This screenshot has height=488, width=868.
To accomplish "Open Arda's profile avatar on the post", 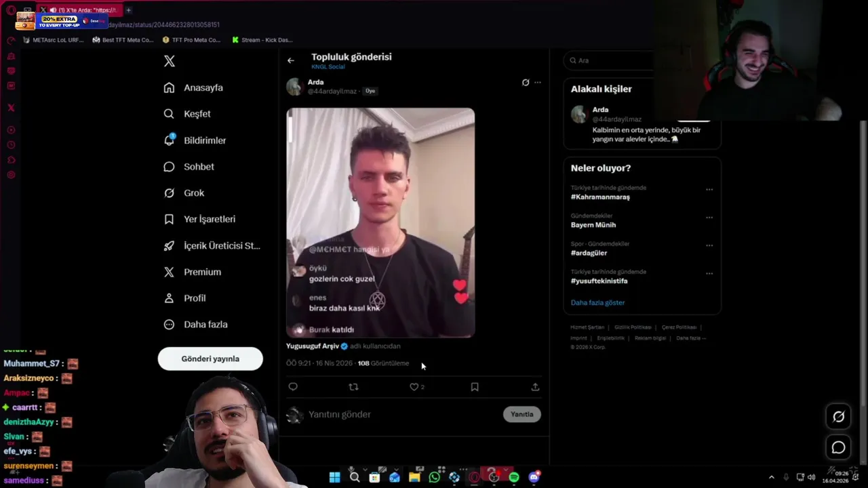I will click(294, 86).
